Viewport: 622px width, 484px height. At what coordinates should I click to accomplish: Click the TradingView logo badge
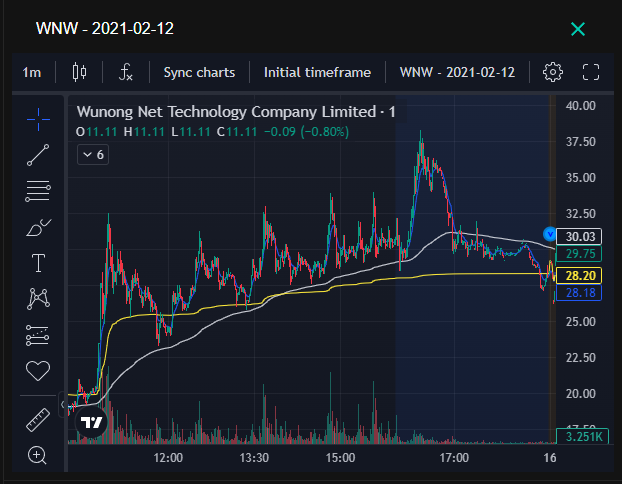click(x=92, y=422)
